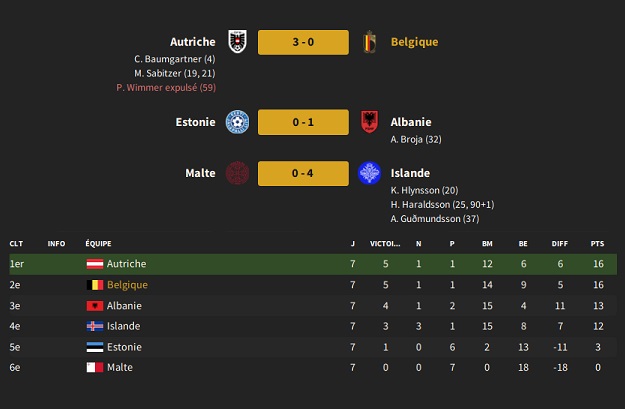Click the Belgique team crest icon

coord(369,41)
